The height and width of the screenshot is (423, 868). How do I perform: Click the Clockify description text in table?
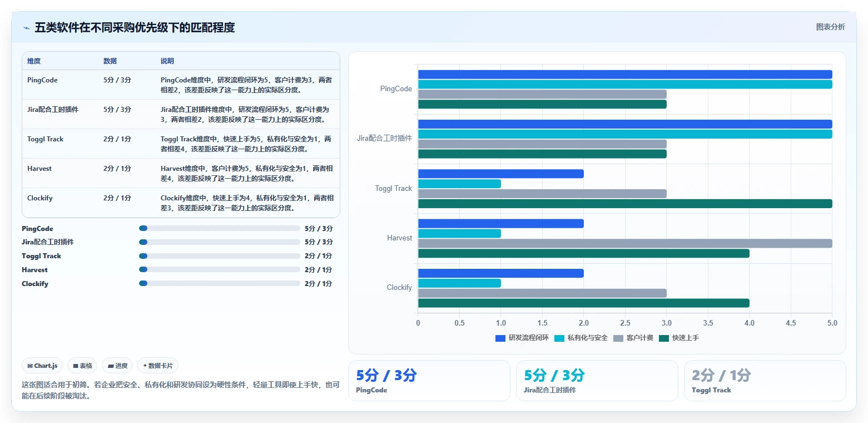pos(247,203)
